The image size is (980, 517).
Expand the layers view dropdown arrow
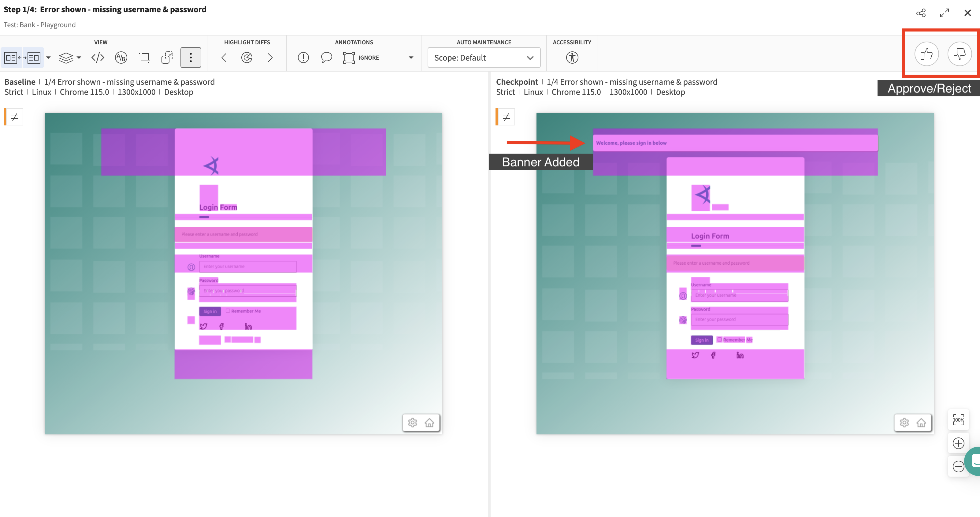pos(79,58)
